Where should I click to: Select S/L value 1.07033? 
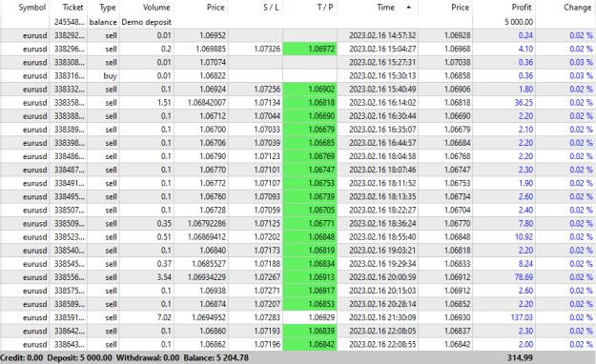[267, 130]
